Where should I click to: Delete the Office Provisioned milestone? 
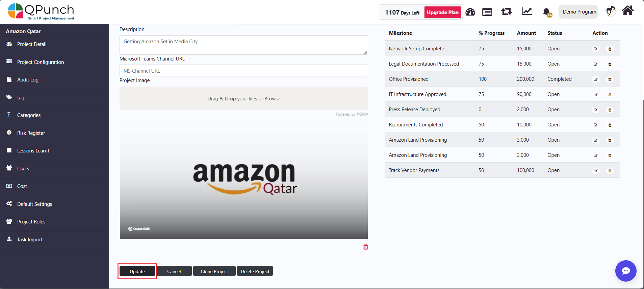[x=610, y=79]
